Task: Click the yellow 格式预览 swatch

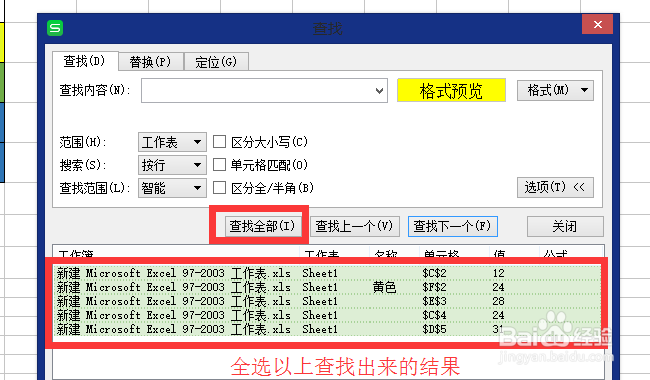Action: pos(451,90)
